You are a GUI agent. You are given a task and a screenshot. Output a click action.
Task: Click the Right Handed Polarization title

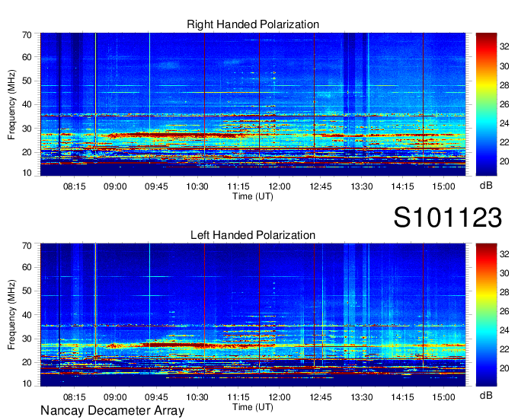253,24
